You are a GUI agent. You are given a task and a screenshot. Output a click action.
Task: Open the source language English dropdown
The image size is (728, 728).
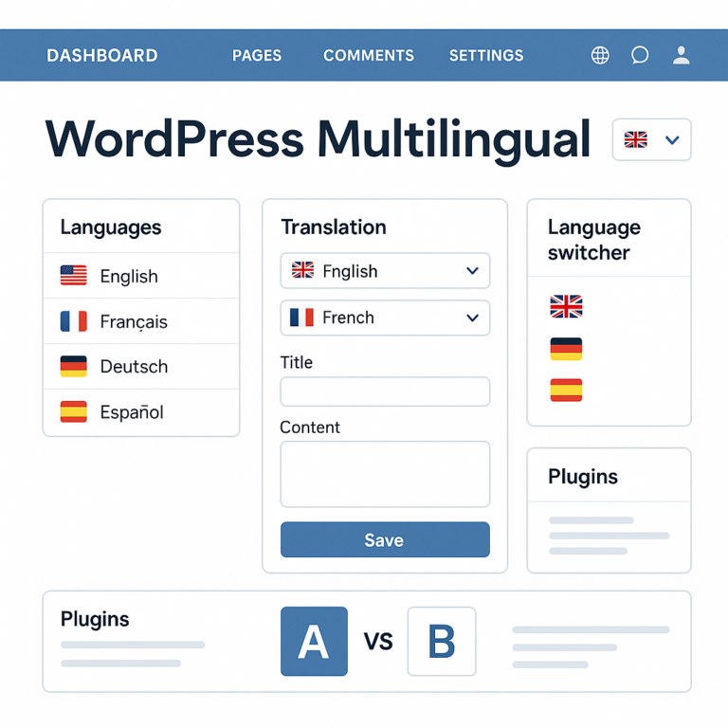385,271
